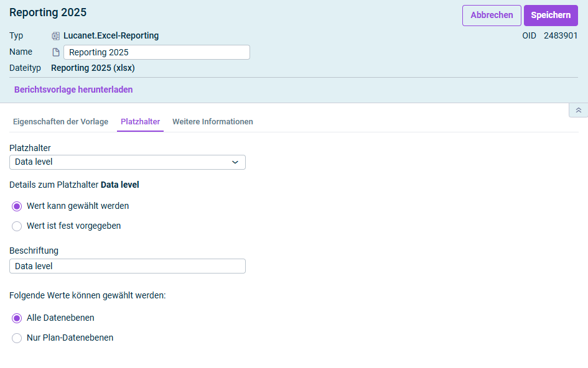
Task: Select 'Wert ist fest vorgegeben' option
Action: (x=17, y=226)
